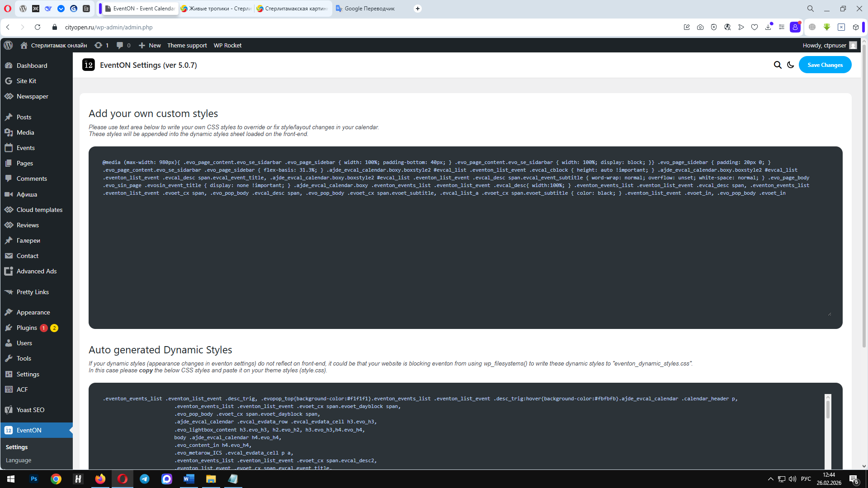
Task: Open Yoast SEO sidebar item
Action: tap(30, 410)
